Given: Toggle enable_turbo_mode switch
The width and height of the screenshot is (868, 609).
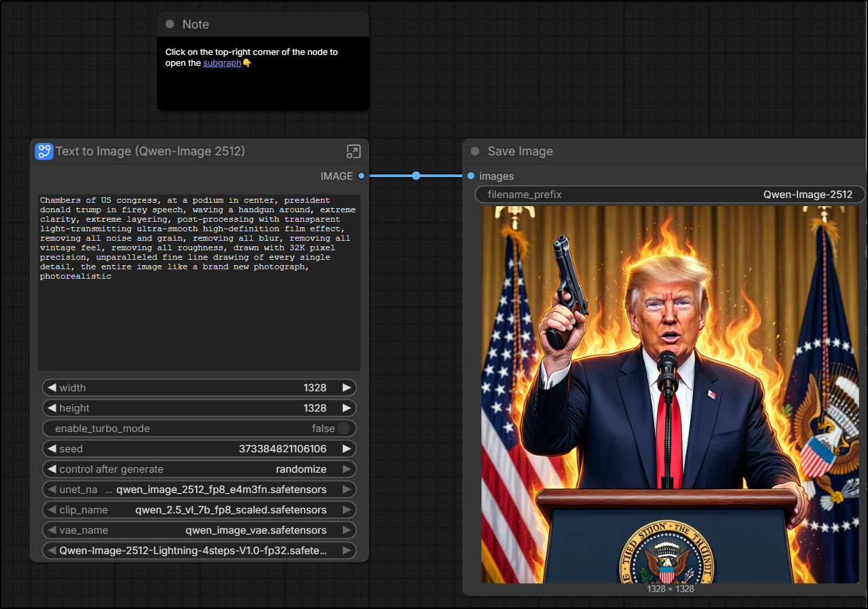Looking at the screenshot, I should [343, 429].
